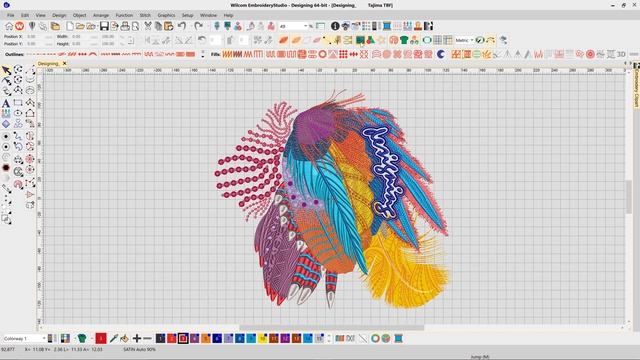Click the scissors Cut icon
Screen dimensions: 640x360
148,26
